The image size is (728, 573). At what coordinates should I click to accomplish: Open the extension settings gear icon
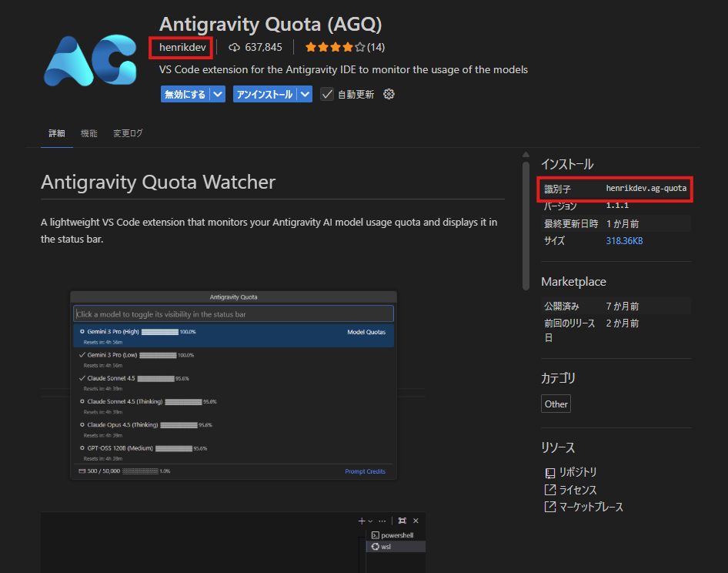pyautogui.click(x=389, y=94)
